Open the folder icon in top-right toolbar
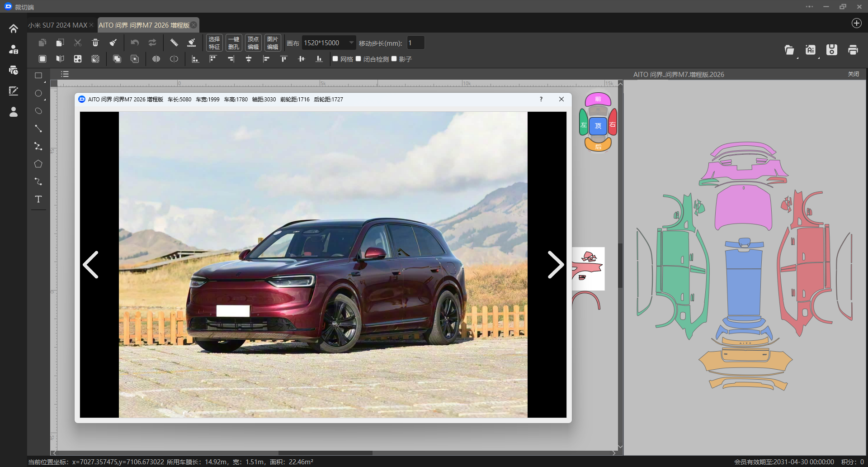 click(789, 50)
